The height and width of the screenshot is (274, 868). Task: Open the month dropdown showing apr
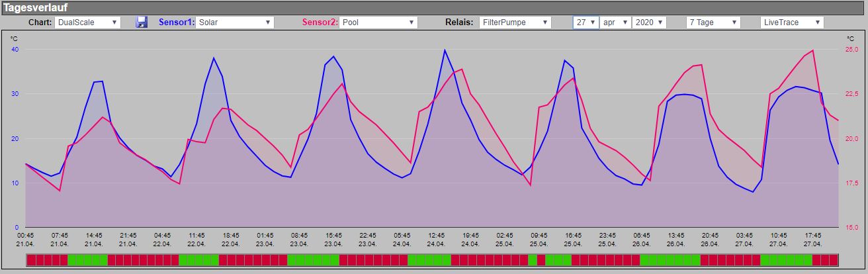click(x=616, y=22)
